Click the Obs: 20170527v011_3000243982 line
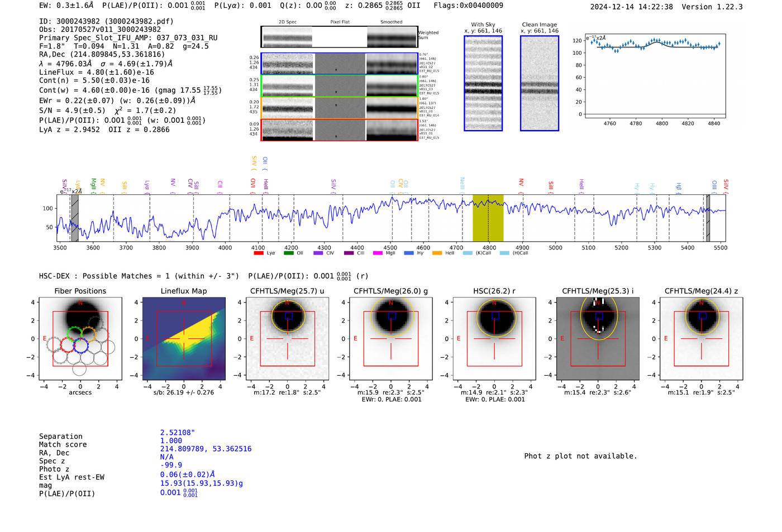Screen dimensions: 782x532 (x=100, y=30)
